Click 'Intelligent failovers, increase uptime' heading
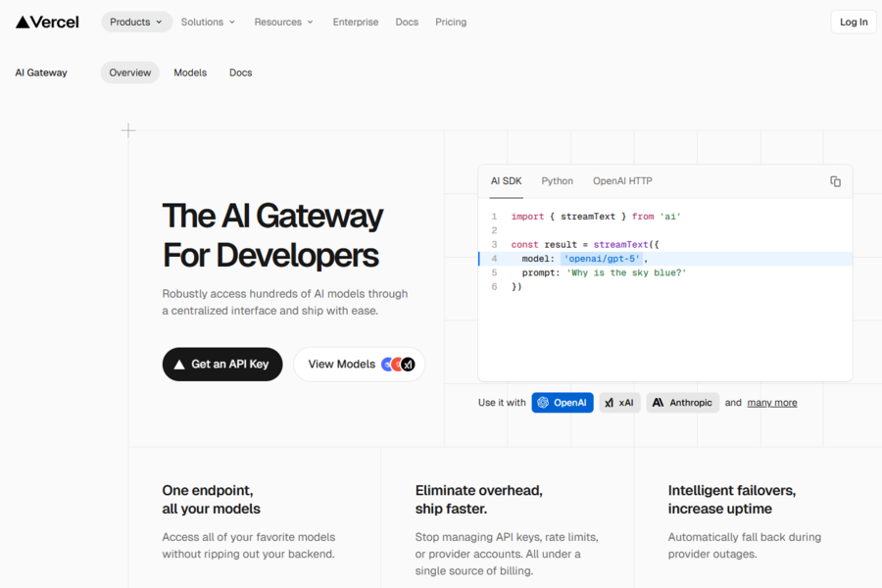The image size is (882, 588). [732, 500]
